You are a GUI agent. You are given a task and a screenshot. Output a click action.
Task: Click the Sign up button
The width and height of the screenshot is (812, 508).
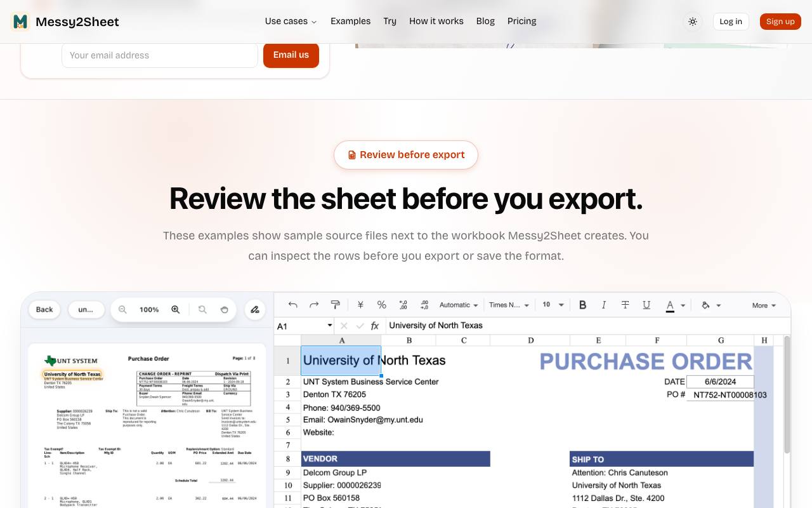pyautogui.click(x=780, y=22)
